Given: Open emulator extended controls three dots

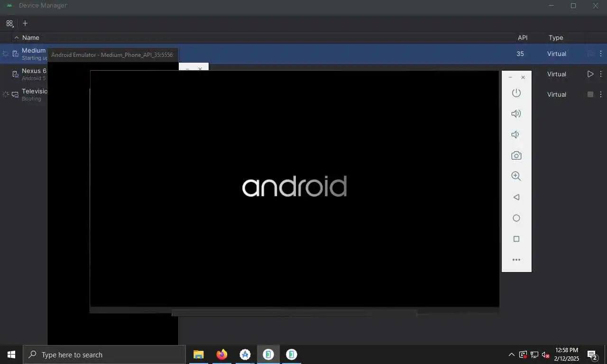Looking at the screenshot, I should (516, 260).
